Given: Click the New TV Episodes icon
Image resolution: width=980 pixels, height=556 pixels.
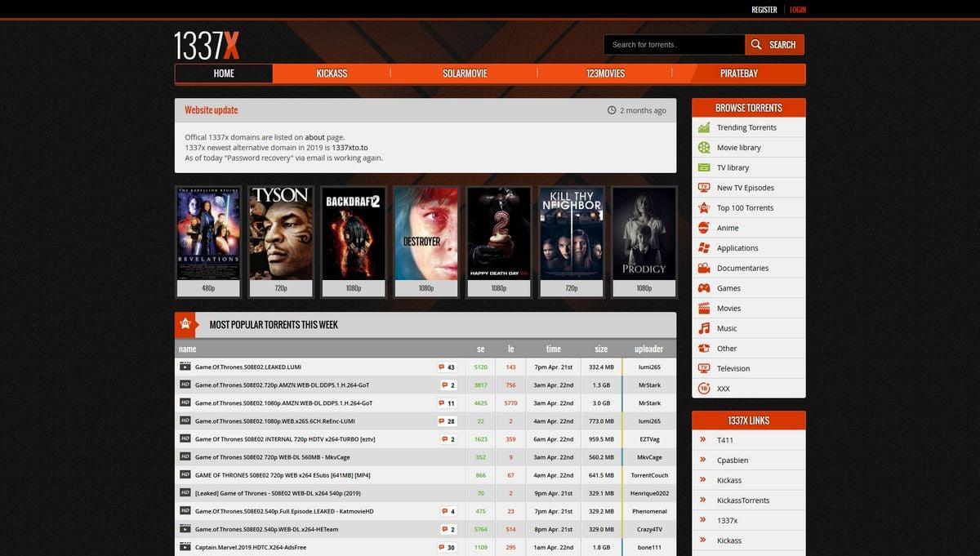Looking at the screenshot, I should point(703,188).
